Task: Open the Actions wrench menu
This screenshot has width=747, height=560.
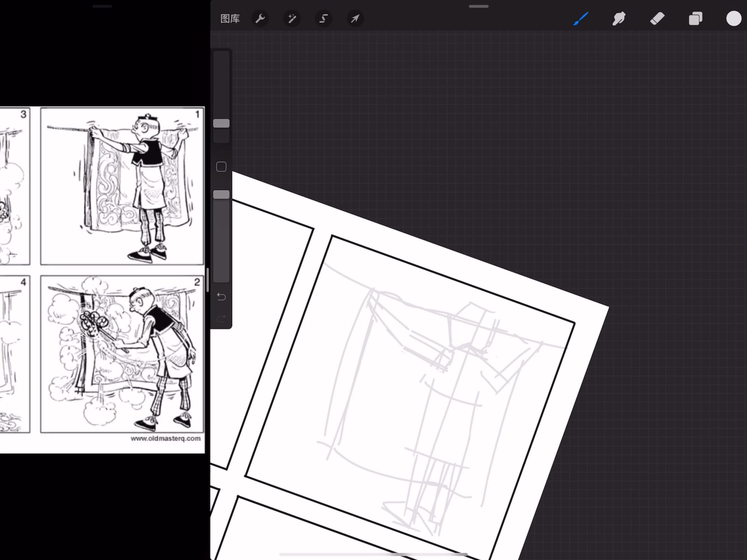Action: [260, 19]
